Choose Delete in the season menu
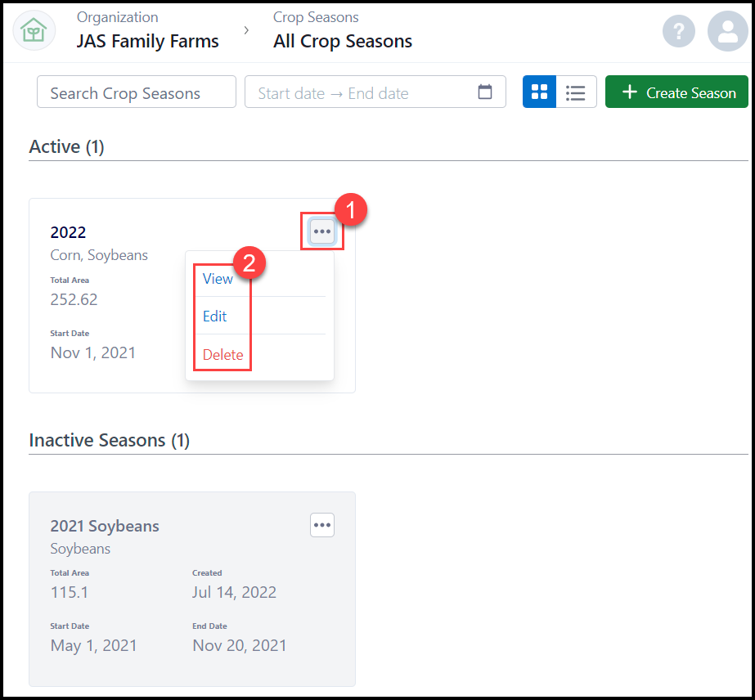This screenshot has height=700, width=755. tap(222, 355)
